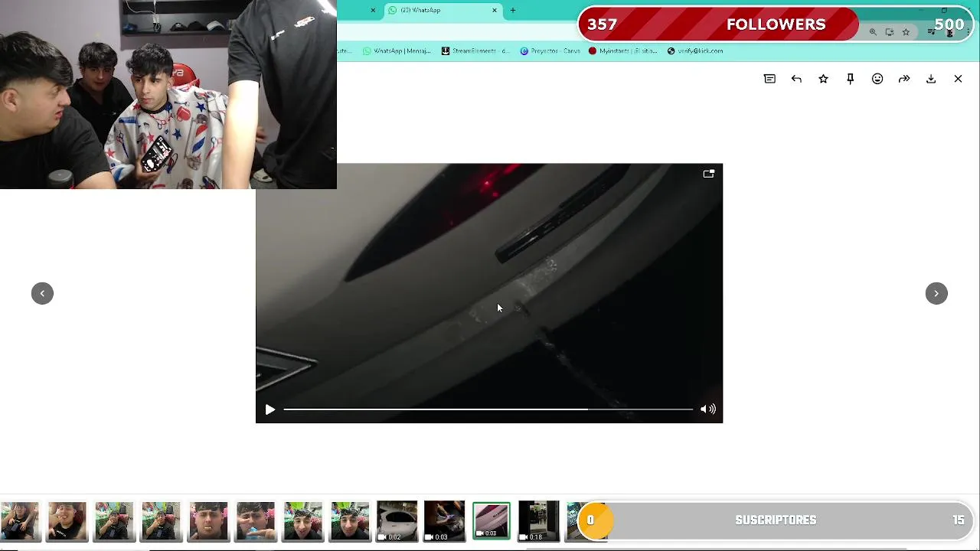Go to next media with right chevron
980x551 pixels.
[936, 293]
